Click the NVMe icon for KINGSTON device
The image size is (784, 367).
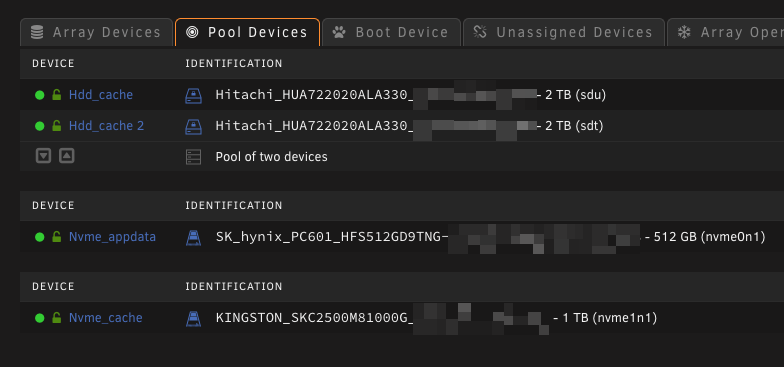pyautogui.click(x=194, y=318)
